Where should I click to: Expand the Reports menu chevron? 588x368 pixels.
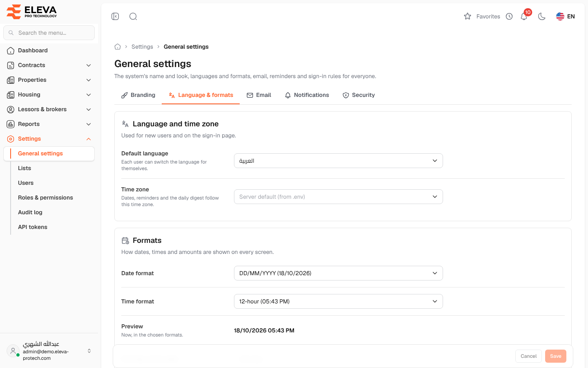click(x=89, y=124)
